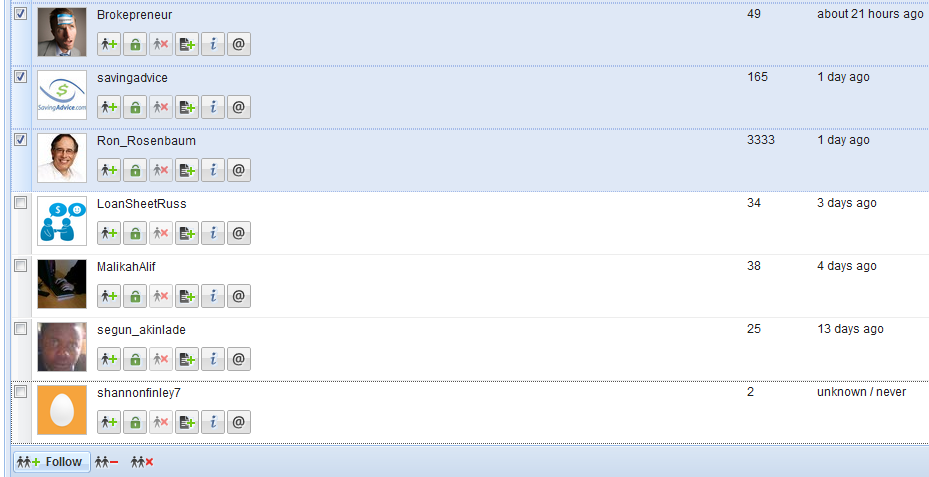This screenshot has height=477, width=929.
Task: Check the LoanSheetRuss checkbox
Action: (21, 203)
